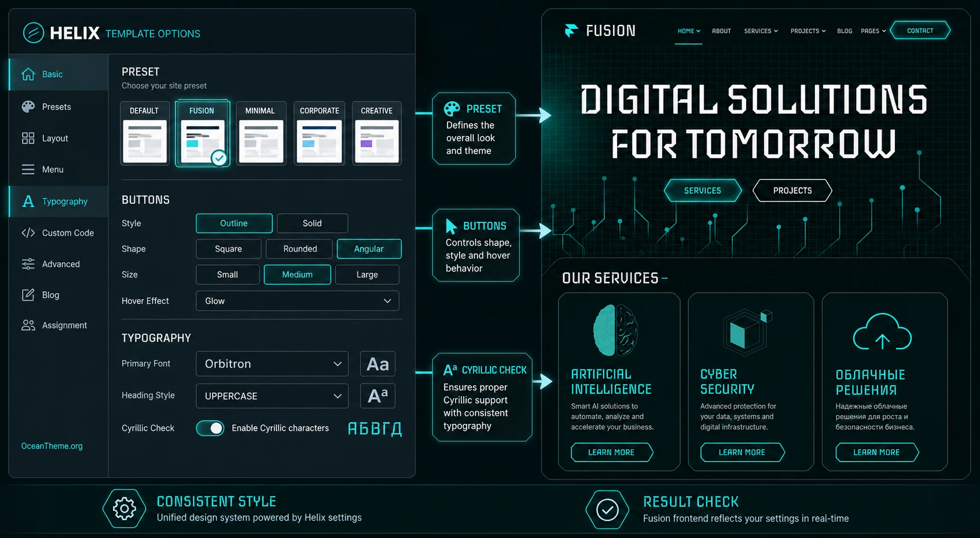Screen dimensions: 980x538
Task: Click the Presets palette icon in sidebar
Action: (28, 107)
